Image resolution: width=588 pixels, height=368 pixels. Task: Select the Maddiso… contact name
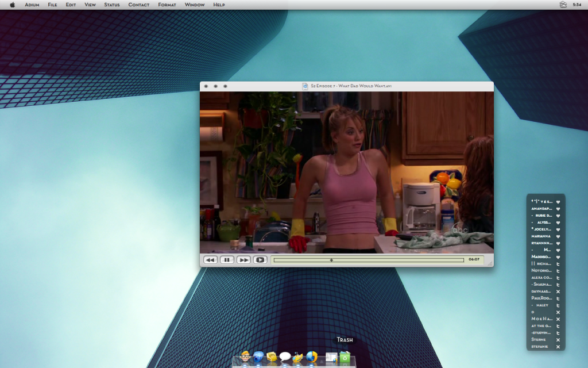541,257
